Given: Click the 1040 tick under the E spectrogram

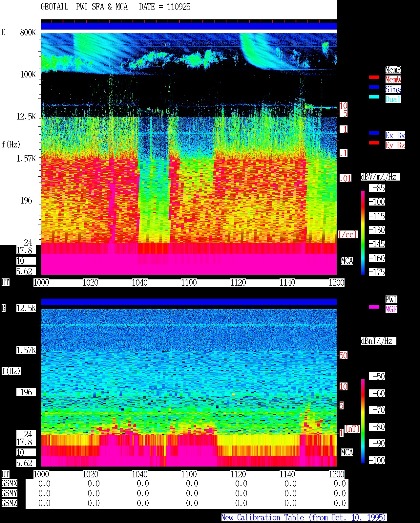Looking at the screenshot, I should click(139, 282).
